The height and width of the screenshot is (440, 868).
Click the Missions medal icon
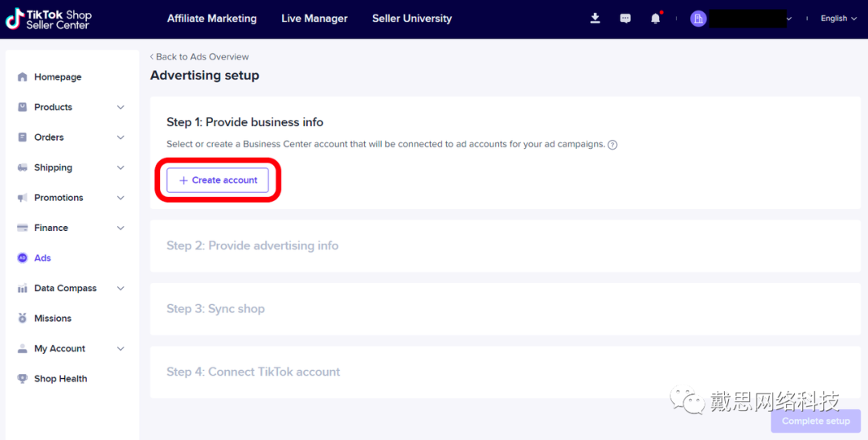(x=23, y=318)
